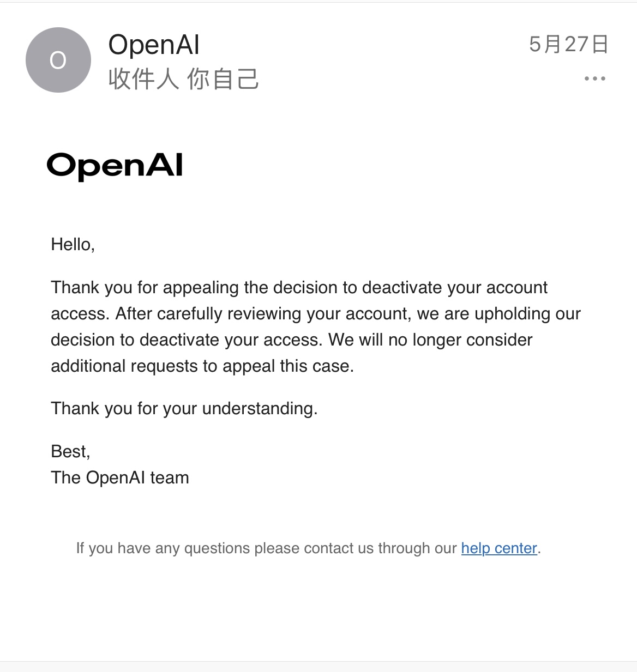The height and width of the screenshot is (672, 637).
Task: Open the more options three-dot menu
Action: tap(594, 78)
